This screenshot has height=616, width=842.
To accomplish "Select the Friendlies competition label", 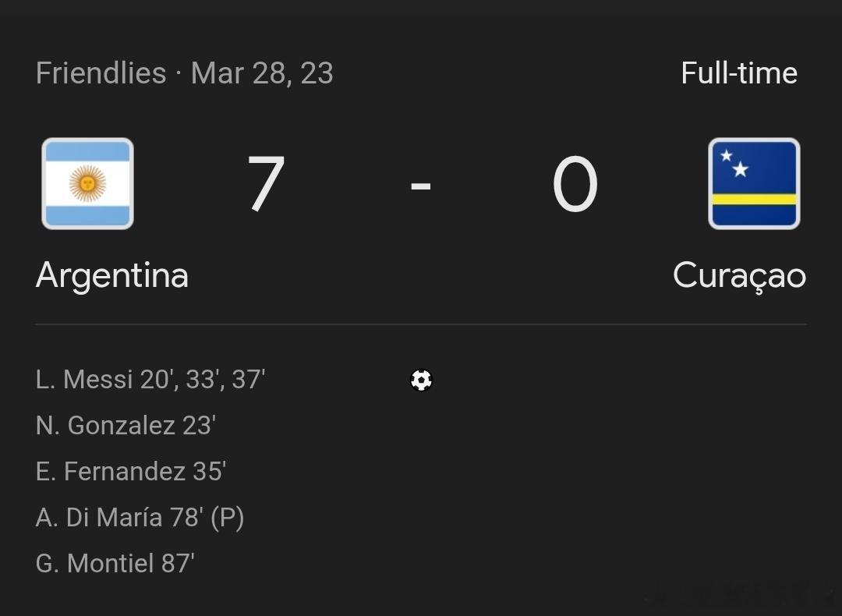I will pyautogui.click(x=101, y=73).
